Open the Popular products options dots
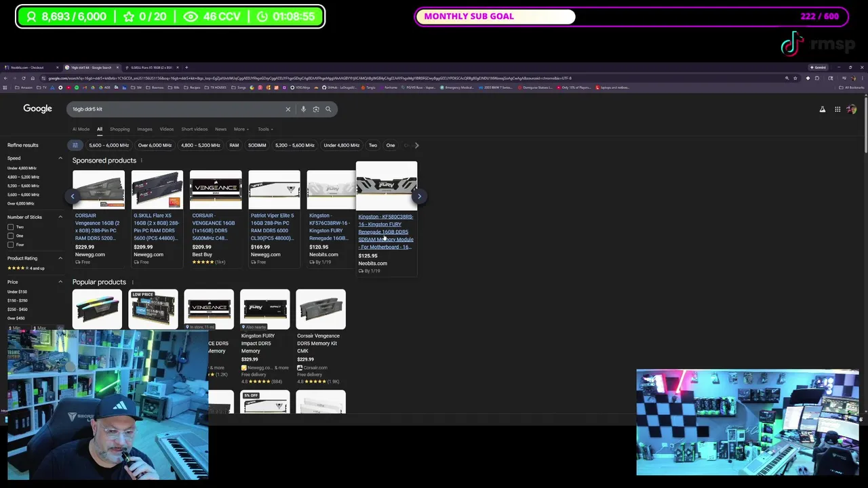The image size is (868, 488). pos(132,282)
